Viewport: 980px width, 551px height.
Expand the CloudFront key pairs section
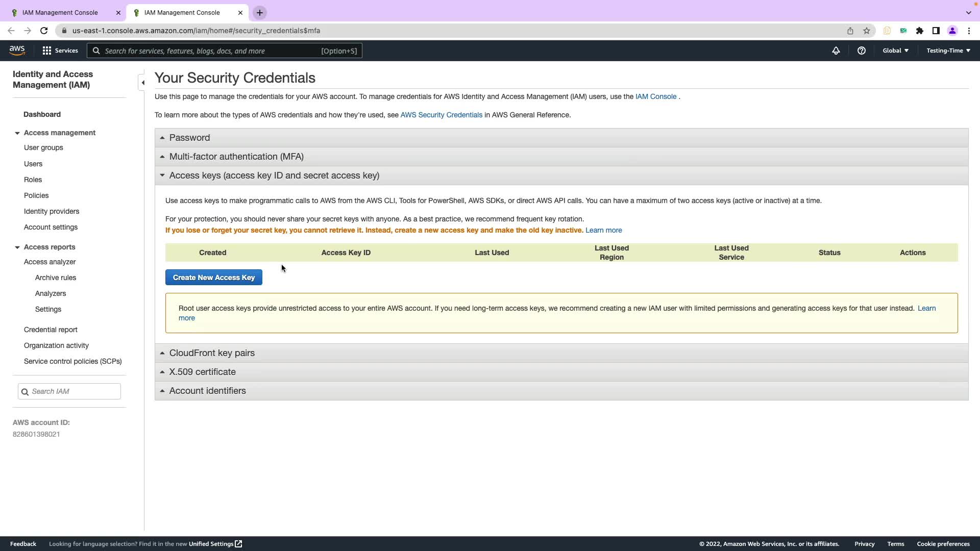tap(211, 353)
